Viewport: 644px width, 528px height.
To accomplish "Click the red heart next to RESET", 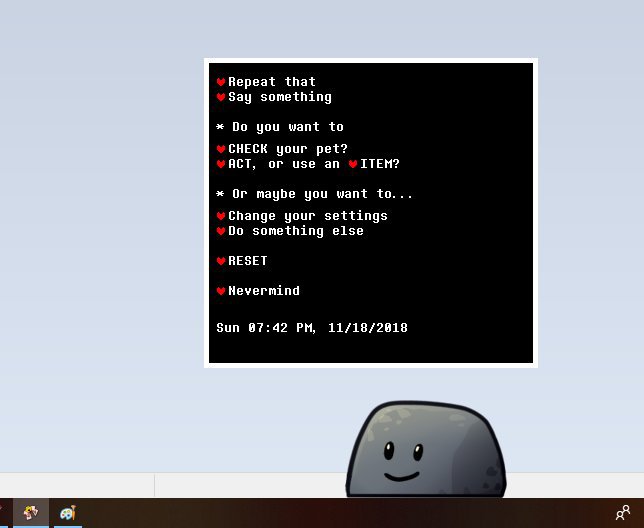I will (221, 261).
